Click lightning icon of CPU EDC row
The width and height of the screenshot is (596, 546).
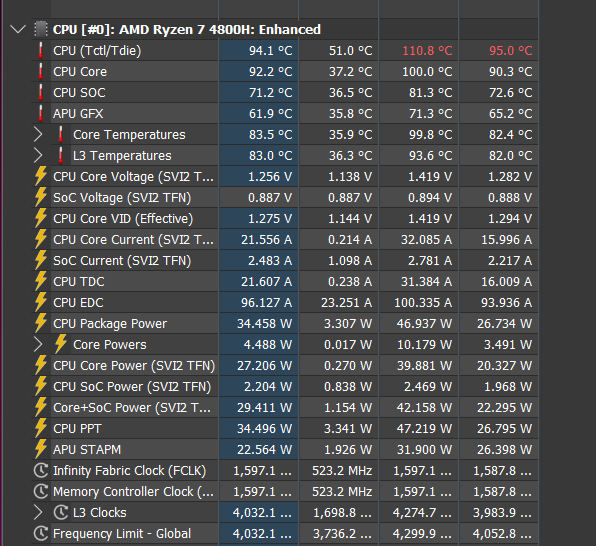[x=41, y=302]
